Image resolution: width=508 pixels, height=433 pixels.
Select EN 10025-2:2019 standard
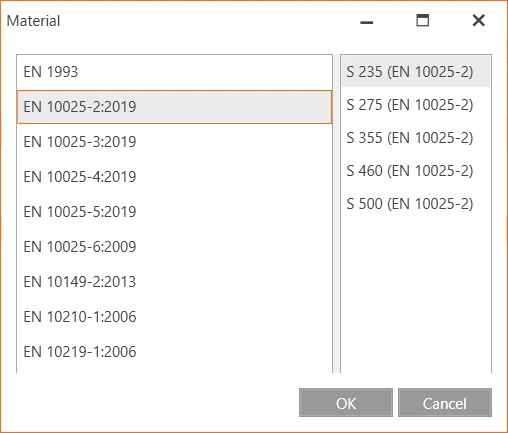174,107
